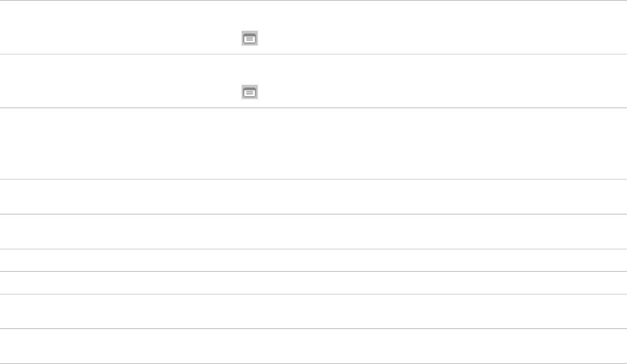Click the last empty row at the bottom
The width and height of the screenshot is (627, 364).
coord(313,346)
